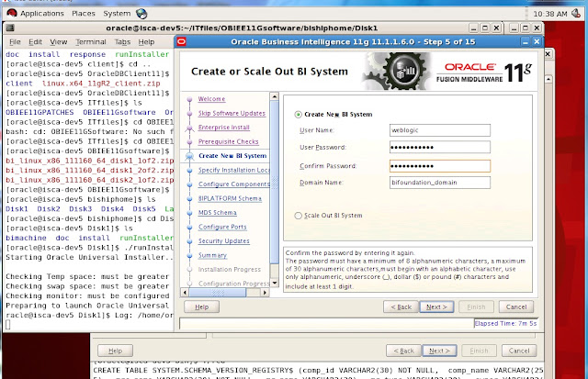588x379 pixels.
Task: Click the bullet beside Security Updates step
Action: [x=190, y=241]
